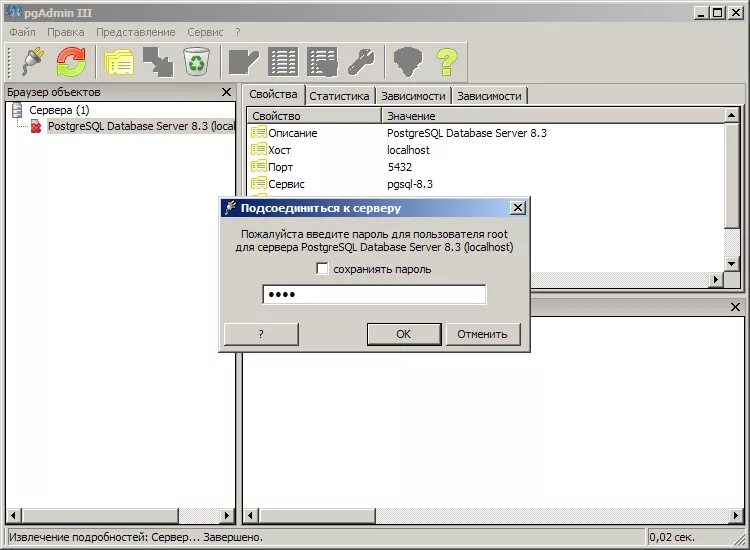Maximize the pgAdmin III window
Image resolution: width=750 pixels, height=550 pixels.
point(717,13)
